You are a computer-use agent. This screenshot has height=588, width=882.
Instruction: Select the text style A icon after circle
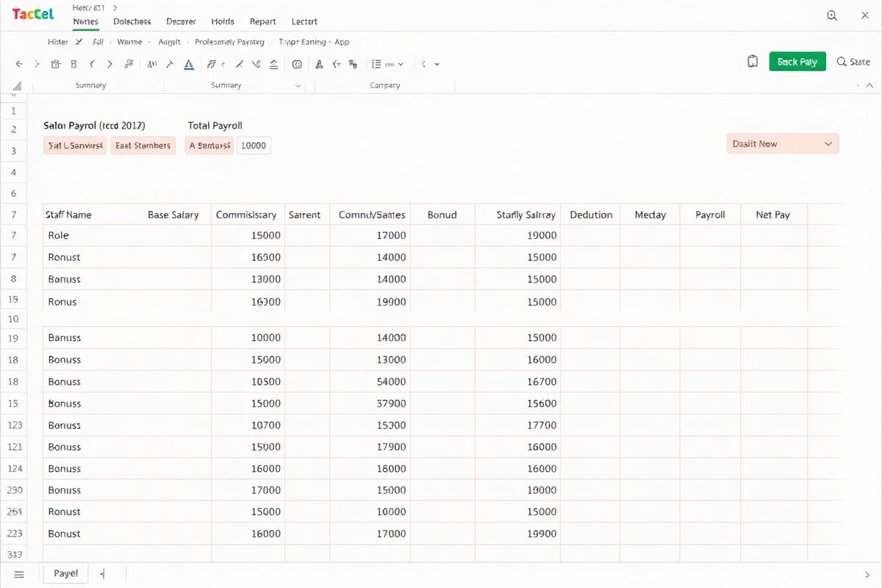click(319, 65)
